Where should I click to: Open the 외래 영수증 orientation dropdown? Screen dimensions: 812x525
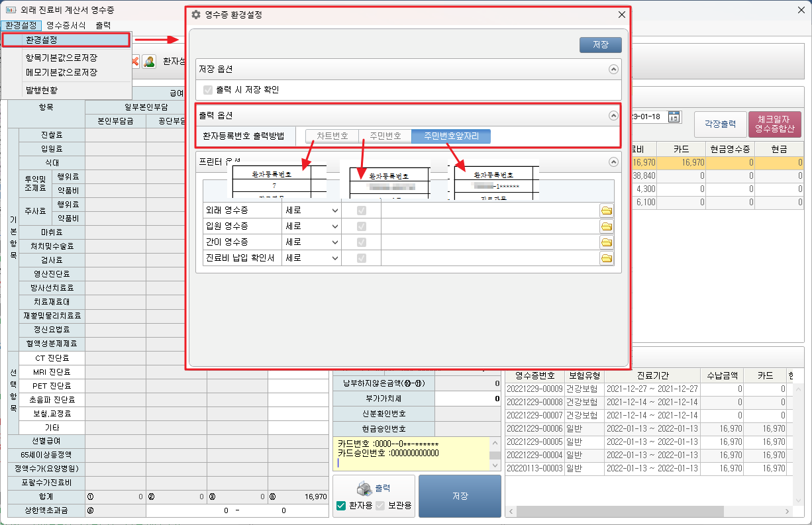click(x=311, y=211)
